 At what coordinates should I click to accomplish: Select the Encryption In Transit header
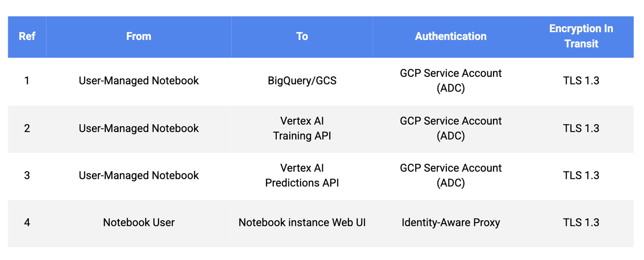(x=581, y=37)
